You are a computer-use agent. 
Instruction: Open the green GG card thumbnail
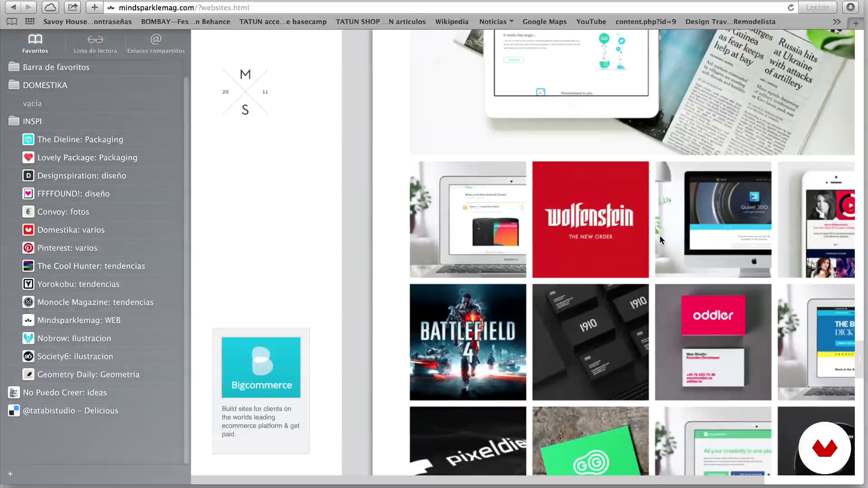(x=590, y=441)
